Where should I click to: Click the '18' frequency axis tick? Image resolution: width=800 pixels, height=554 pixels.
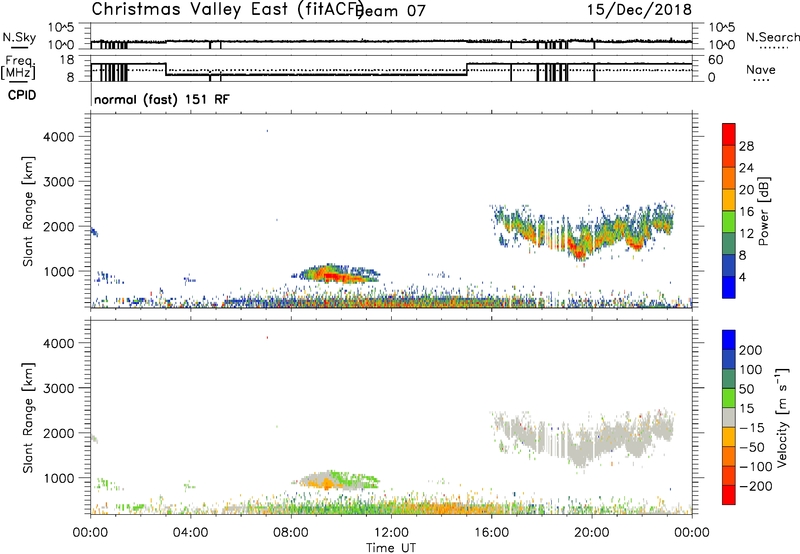point(67,60)
